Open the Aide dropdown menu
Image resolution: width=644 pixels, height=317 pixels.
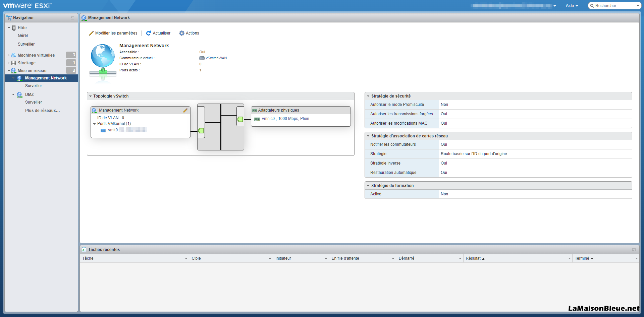tap(572, 6)
